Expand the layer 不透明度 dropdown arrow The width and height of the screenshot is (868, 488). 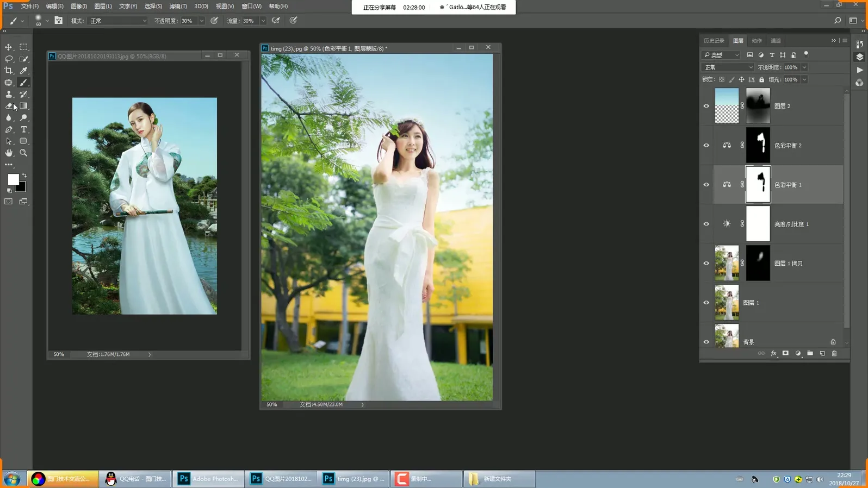(804, 67)
